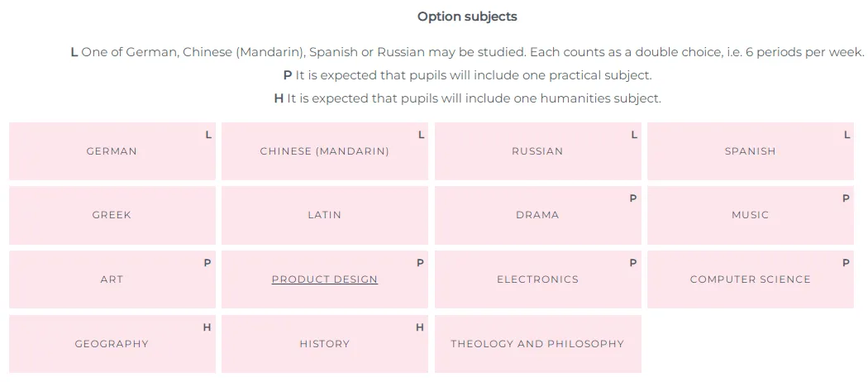Click the Greek subject tile

tap(112, 215)
